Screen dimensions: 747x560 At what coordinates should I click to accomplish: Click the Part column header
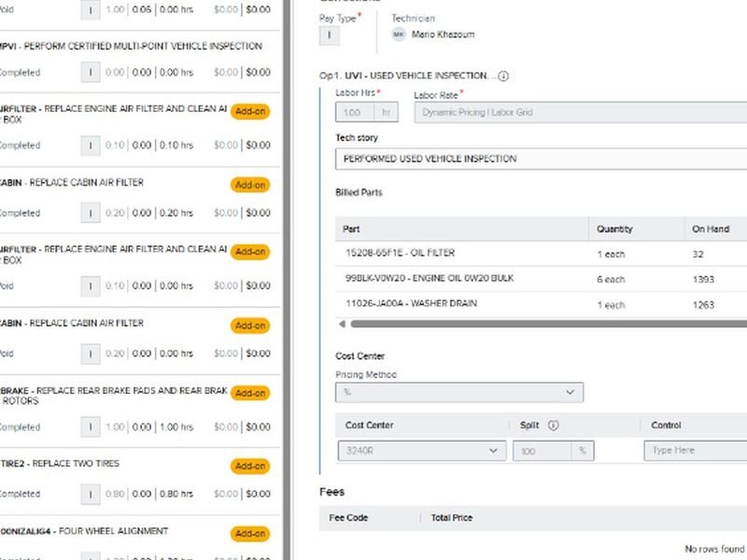tap(351, 229)
